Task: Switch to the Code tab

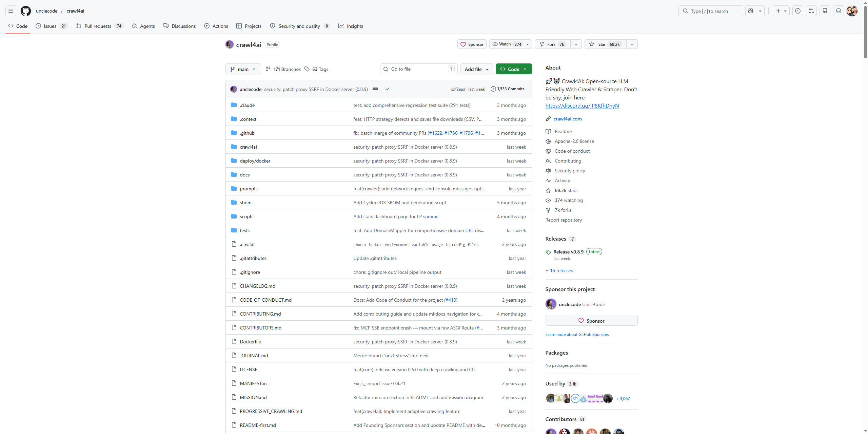Action: pyautogui.click(x=18, y=26)
